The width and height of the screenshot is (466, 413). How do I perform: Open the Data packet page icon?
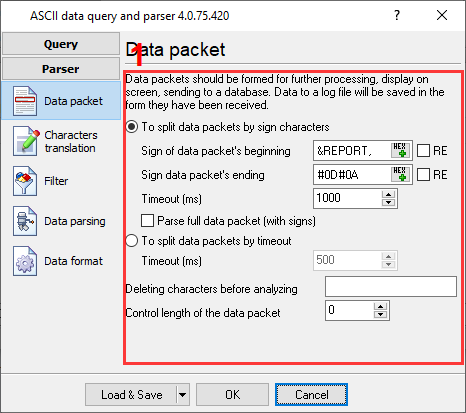pos(25,101)
